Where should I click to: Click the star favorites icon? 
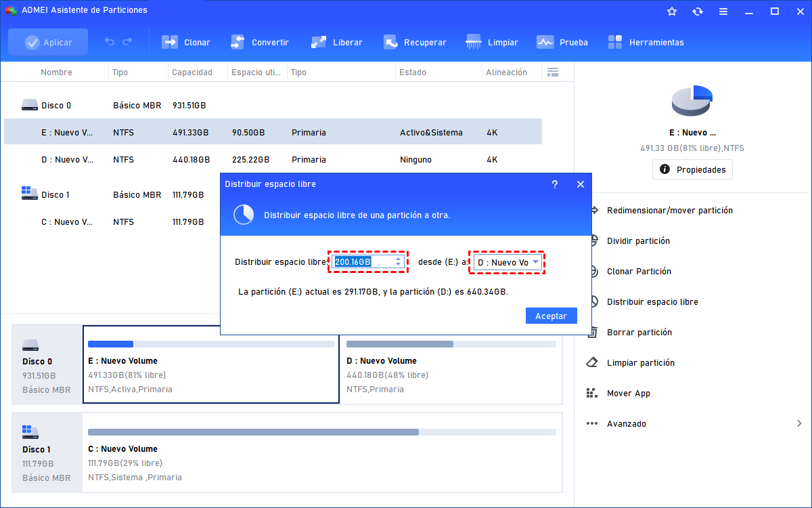click(671, 10)
